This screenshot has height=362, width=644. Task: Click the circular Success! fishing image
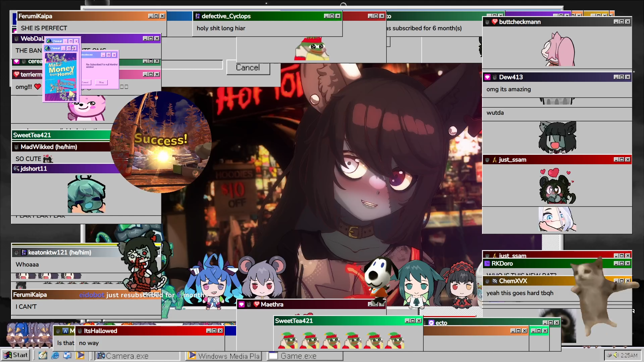(x=161, y=142)
